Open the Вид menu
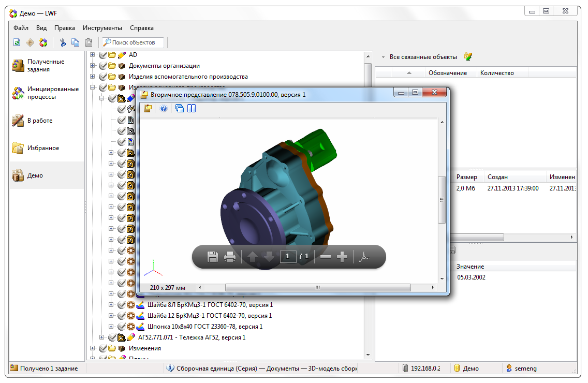This screenshot has height=383, width=588. [41, 28]
